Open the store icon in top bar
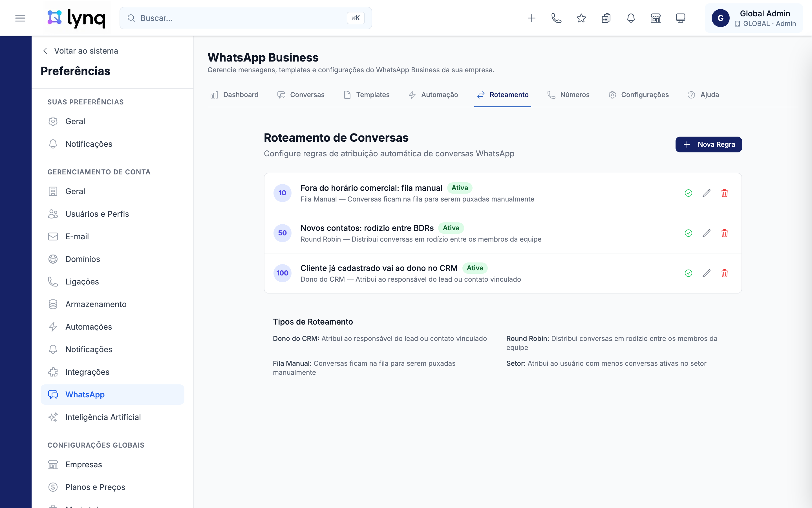Screen dimensions: 812x508 pyautogui.click(x=656, y=18)
